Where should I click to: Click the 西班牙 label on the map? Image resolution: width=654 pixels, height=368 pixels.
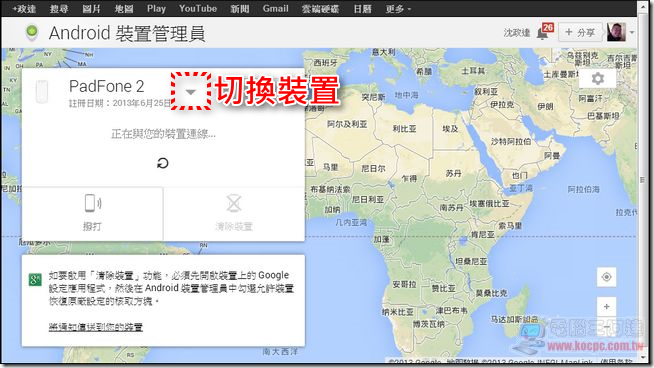coord(325,63)
